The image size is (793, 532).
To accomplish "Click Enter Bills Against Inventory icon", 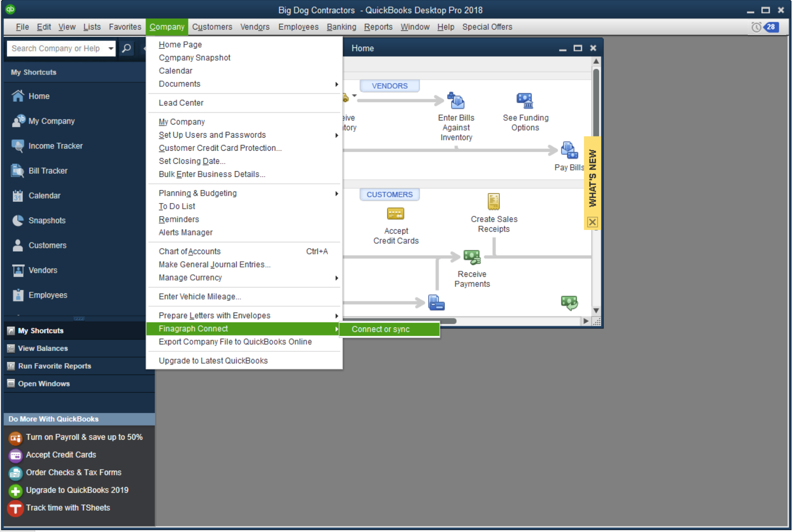I will (456, 100).
